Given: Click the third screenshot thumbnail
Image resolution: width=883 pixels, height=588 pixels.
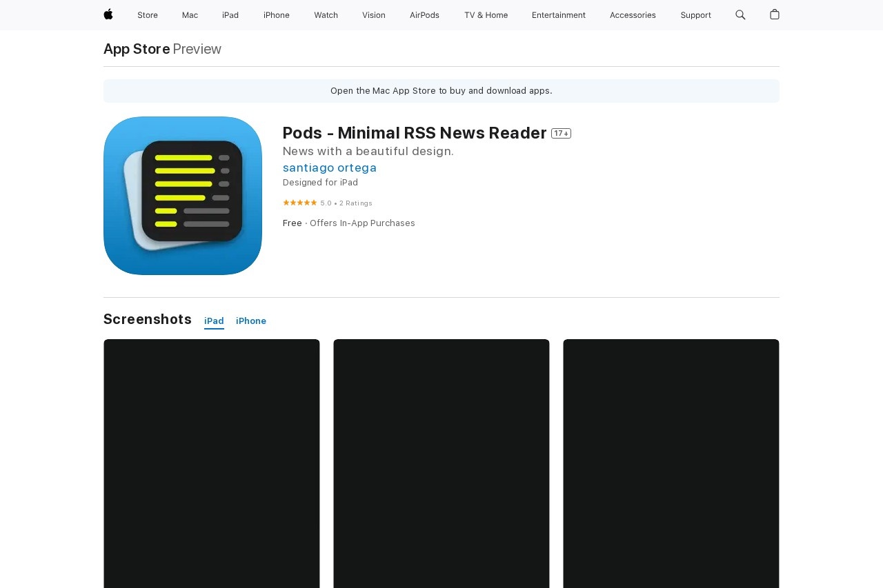Looking at the screenshot, I should coord(671,463).
